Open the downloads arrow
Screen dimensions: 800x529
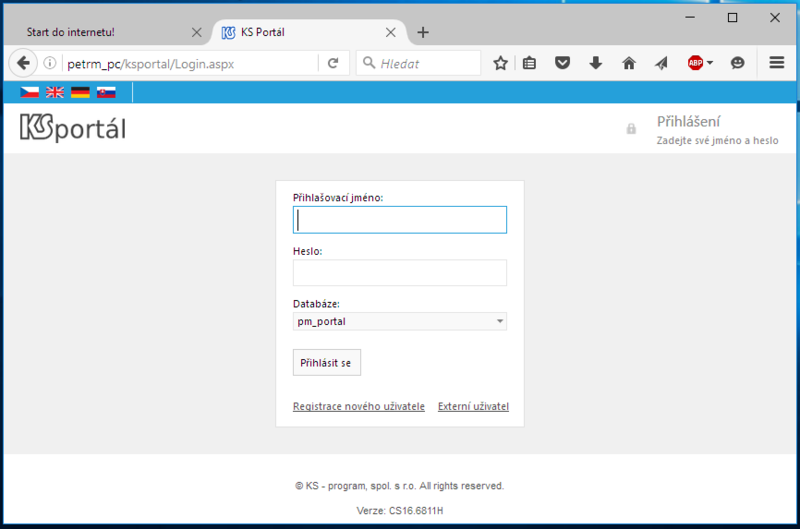click(595, 63)
